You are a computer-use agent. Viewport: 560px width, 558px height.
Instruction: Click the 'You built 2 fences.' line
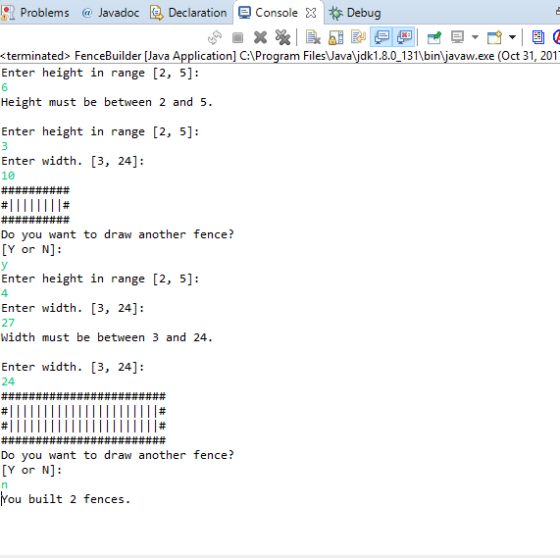click(x=66, y=499)
